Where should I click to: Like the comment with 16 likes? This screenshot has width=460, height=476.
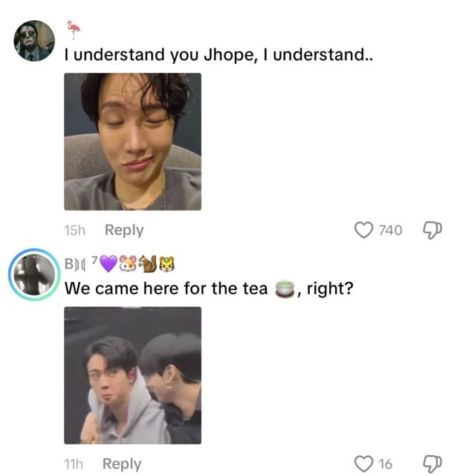click(364, 464)
